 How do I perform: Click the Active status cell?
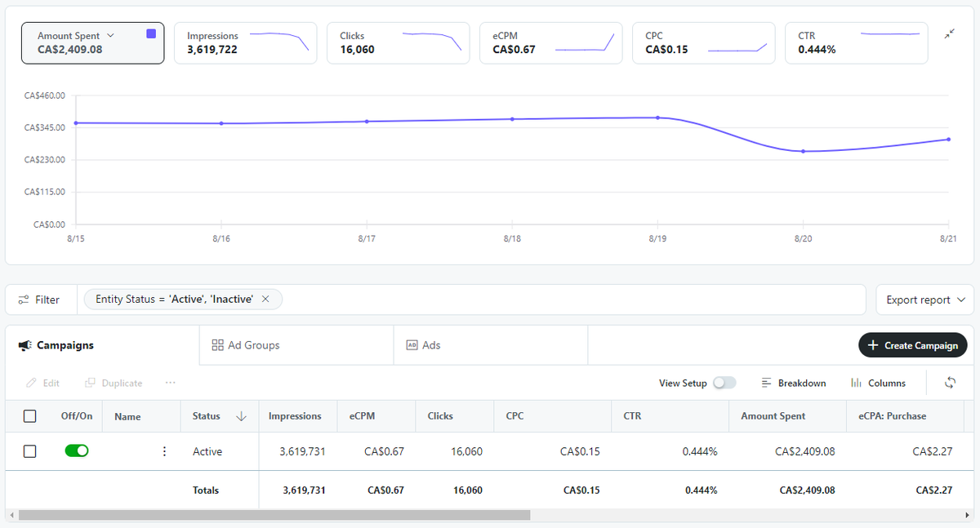[x=207, y=451]
